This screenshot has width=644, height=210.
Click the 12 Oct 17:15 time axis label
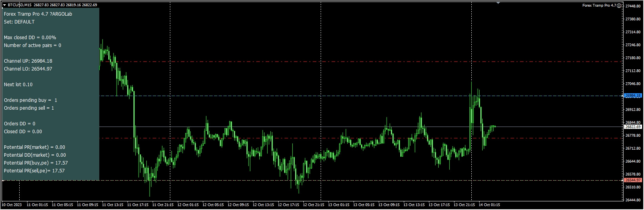(x=288, y=205)
